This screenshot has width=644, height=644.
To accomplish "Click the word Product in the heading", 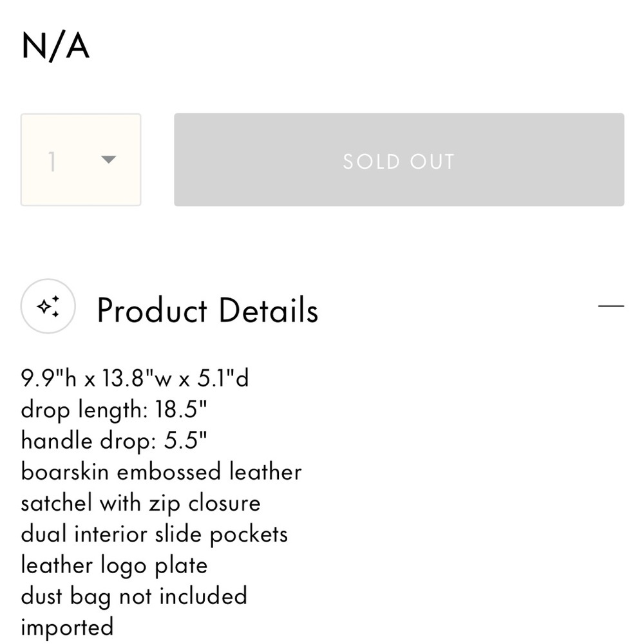I will point(151,310).
